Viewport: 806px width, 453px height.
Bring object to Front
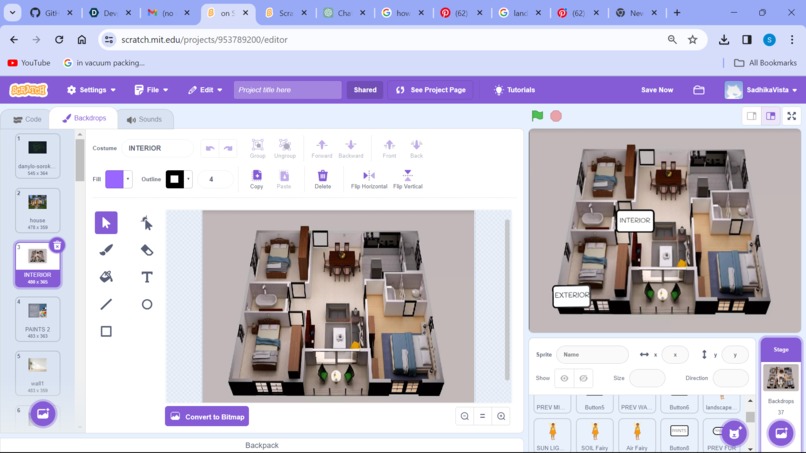pos(389,149)
